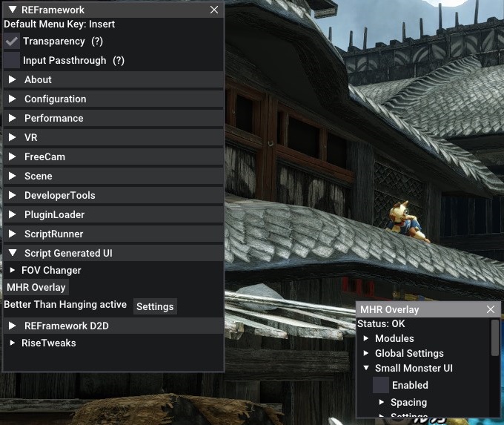Expand the Configuration section
Viewport: 504px width, 425px height.
(113, 99)
